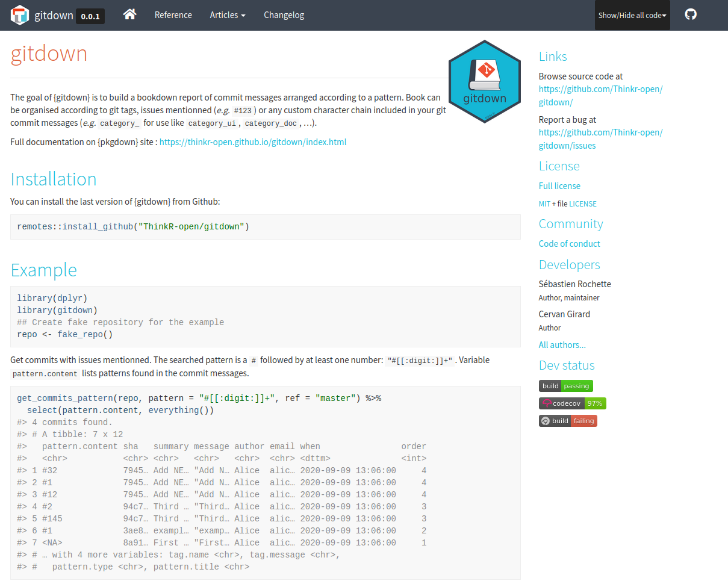Open the LICENSE file link
This screenshot has height=587, width=728.
pyautogui.click(x=583, y=204)
